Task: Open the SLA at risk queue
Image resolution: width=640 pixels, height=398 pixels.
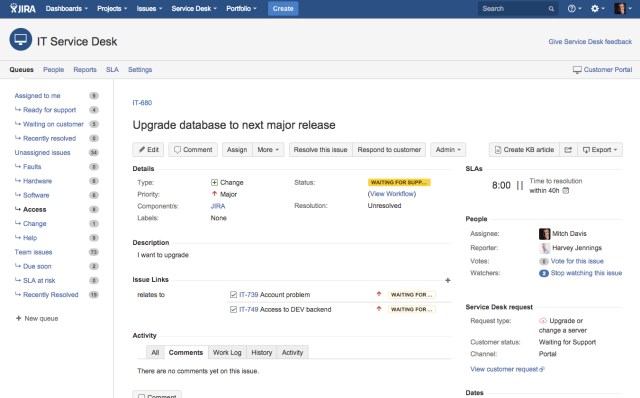Action: pyautogui.click(x=39, y=280)
